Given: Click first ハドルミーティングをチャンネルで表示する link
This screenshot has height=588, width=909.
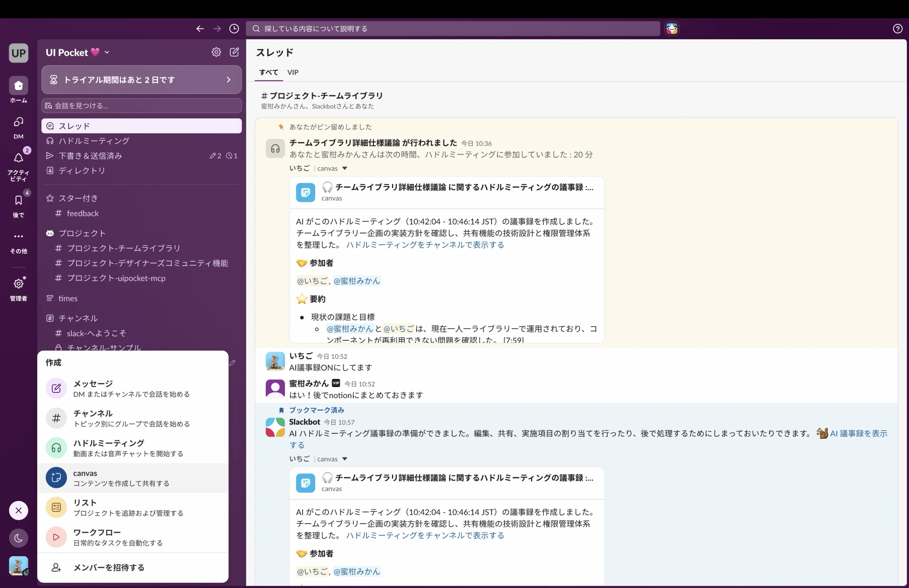Looking at the screenshot, I should 425,245.
